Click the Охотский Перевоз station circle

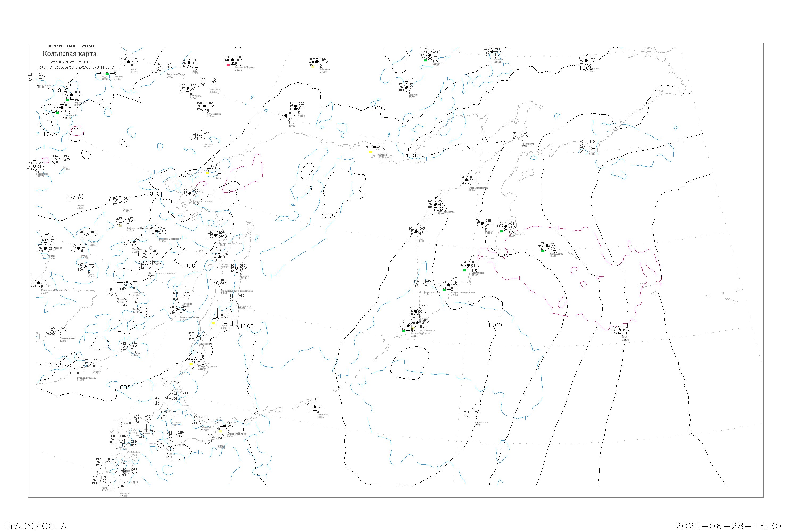232,60
